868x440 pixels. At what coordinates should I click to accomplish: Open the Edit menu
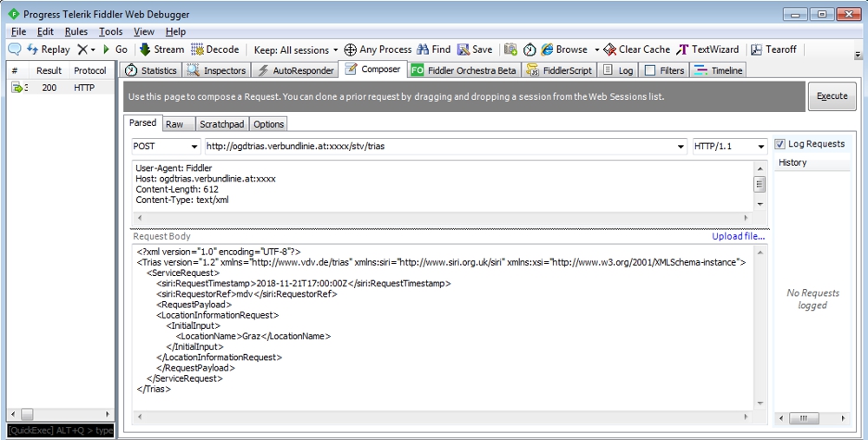pos(45,31)
